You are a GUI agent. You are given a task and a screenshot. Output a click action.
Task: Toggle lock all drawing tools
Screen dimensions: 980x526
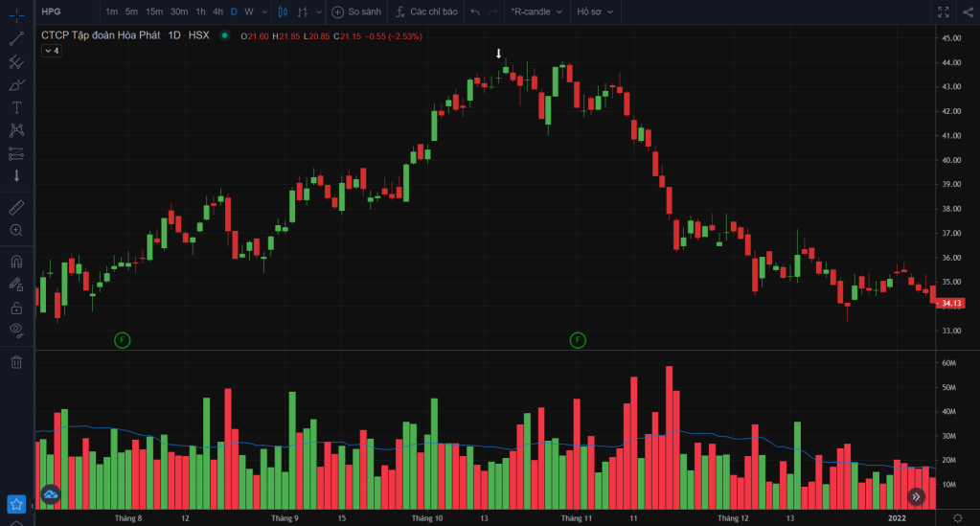pos(16,308)
